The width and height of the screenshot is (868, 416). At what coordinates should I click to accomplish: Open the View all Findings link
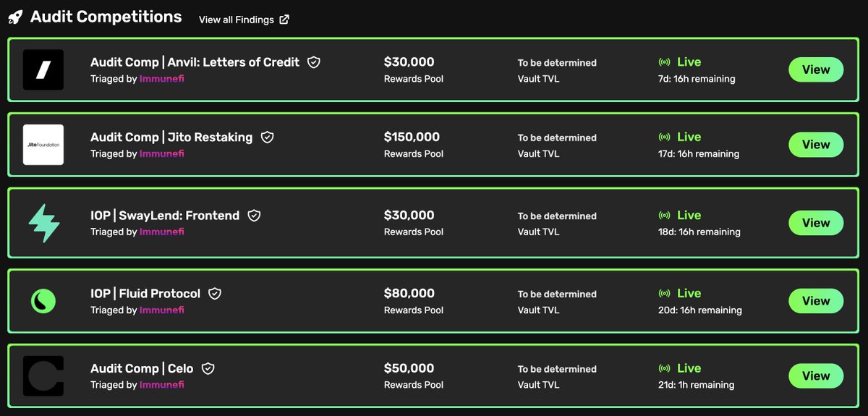point(236,20)
